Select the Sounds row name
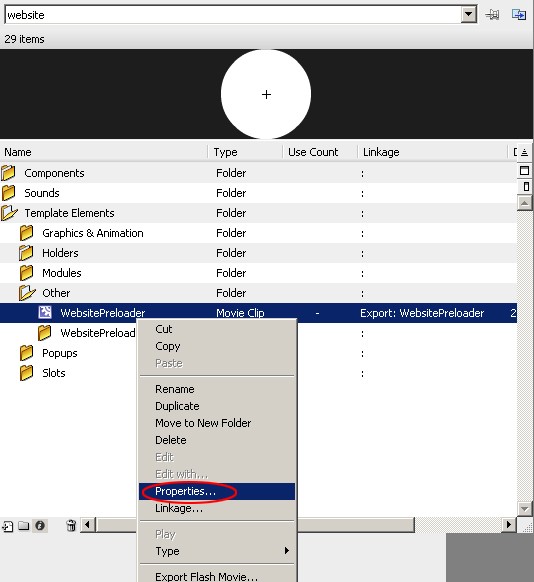 (42, 193)
